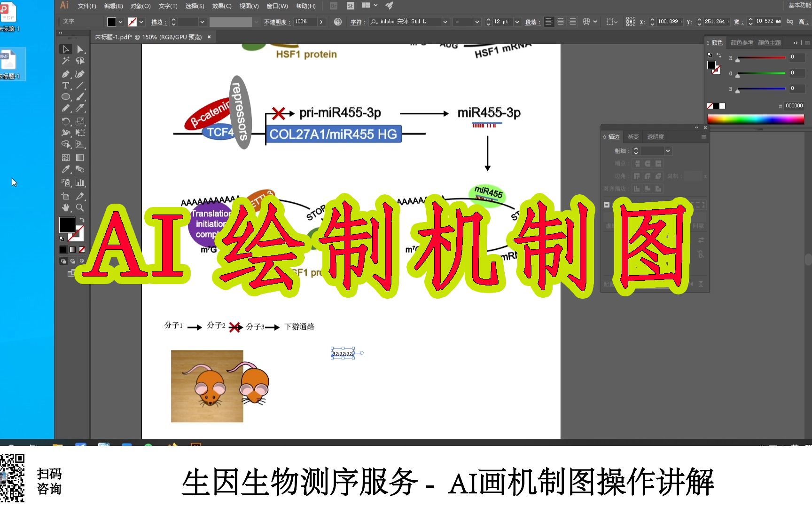Click the Recolor Artwork wheel icon
Screen dimensions: 812x508
pos(338,22)
